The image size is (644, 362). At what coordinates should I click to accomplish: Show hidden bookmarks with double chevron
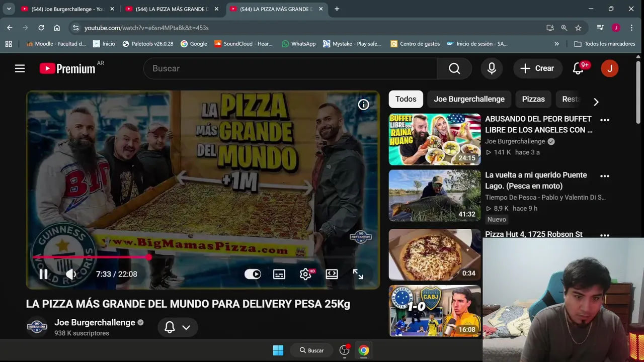pyautogui.click(x=556, y=44)
